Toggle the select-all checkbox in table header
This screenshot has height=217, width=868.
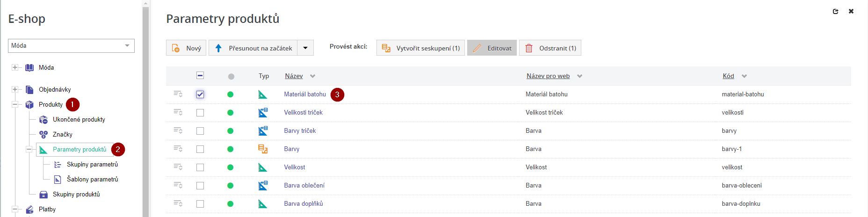(x=200, y=76)
